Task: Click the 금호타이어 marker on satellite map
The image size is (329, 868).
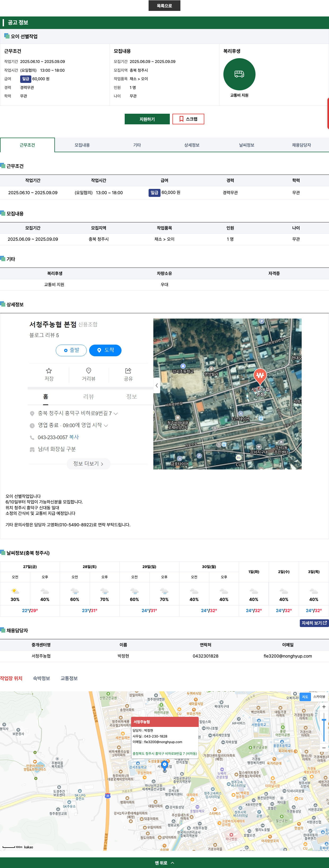Action: pyautogui.click(x=180, y=459)
